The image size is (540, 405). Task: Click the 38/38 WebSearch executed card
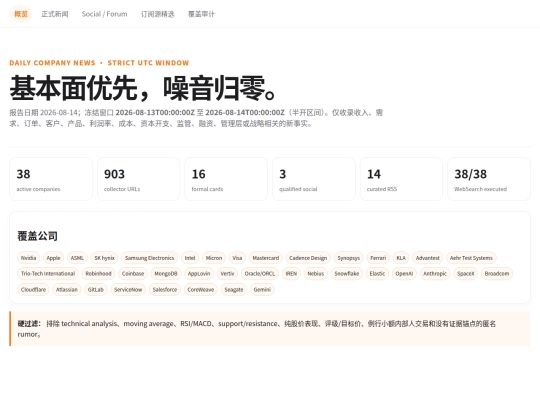tap(489, 179)
